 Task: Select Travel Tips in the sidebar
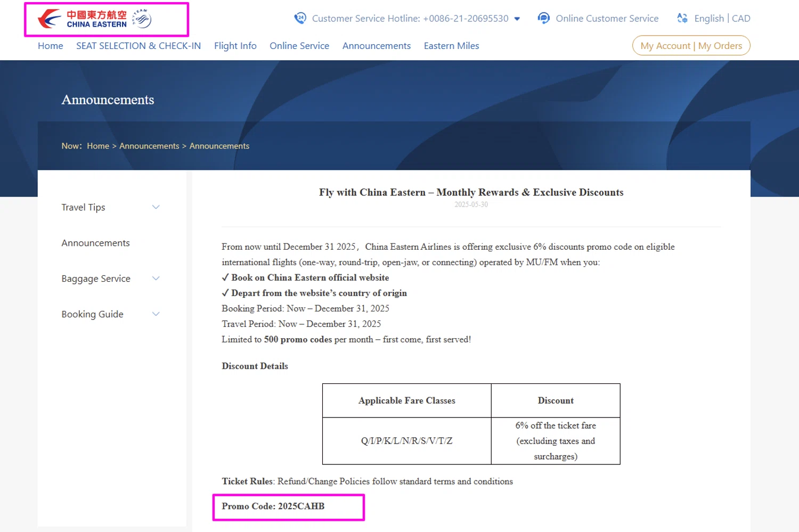83,207
